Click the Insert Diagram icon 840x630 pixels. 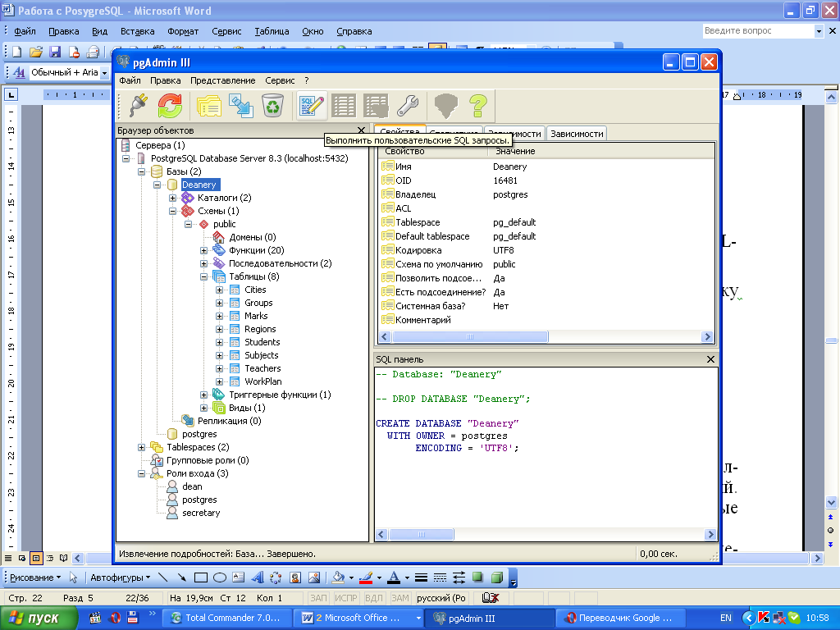[276, 577]
